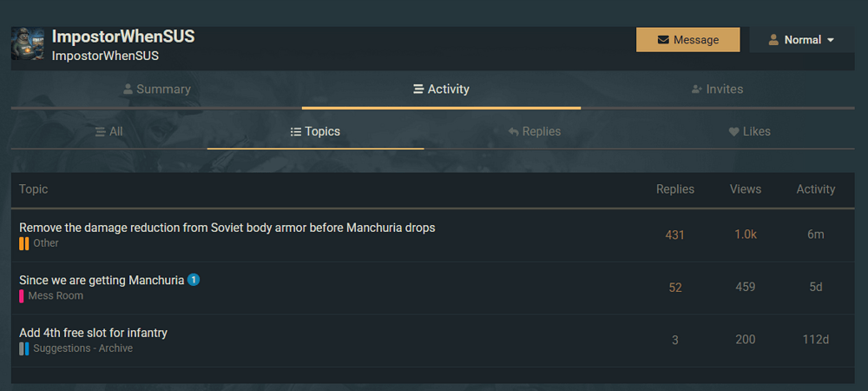This screenshot has height=391, width=868.
Task: Sort topics by Views column
Action: pos(745,189)
